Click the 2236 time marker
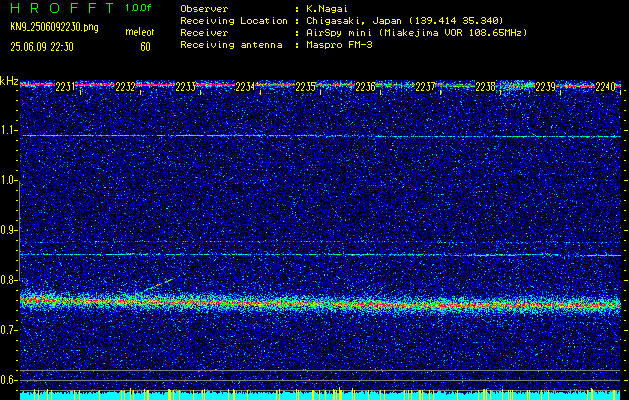 pyautogui.click(x=365, y=87)
